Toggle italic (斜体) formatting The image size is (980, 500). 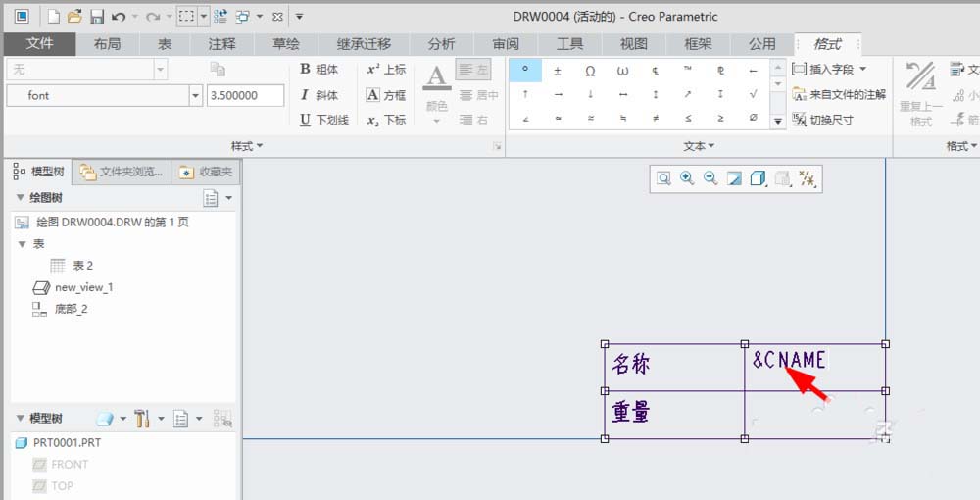pyautogui.click(x=318, y=95)
